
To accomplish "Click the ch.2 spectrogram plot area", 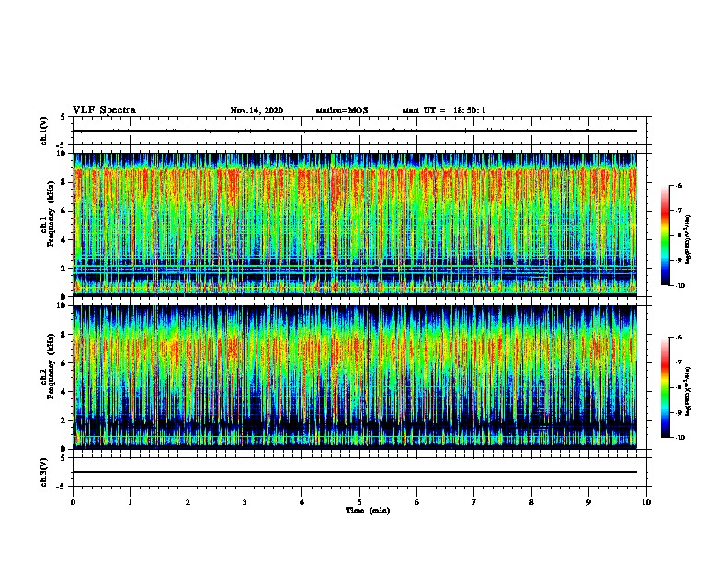I will [x=355, y=377].
